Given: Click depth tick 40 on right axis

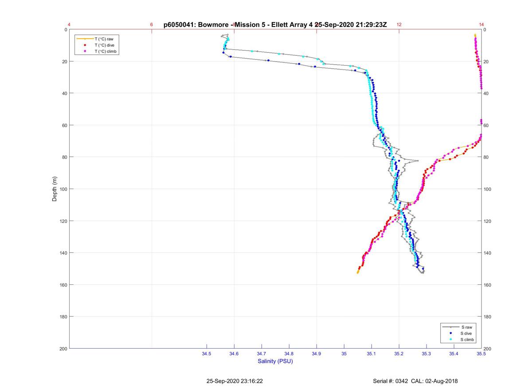Looking at the screenshot, I should point(486,93).
